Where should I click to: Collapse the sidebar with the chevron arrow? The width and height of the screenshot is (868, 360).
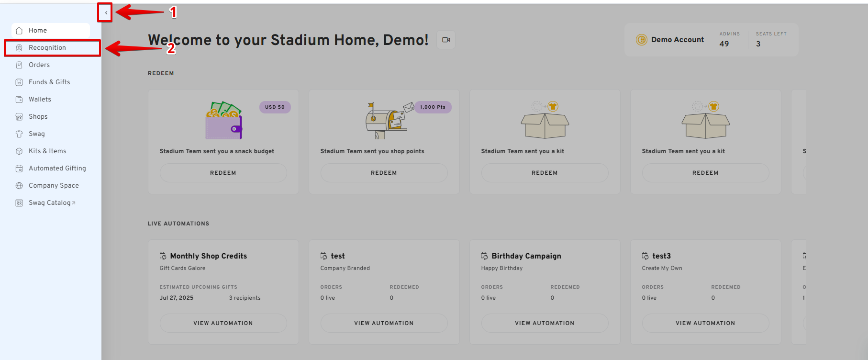tap(106, 13)
